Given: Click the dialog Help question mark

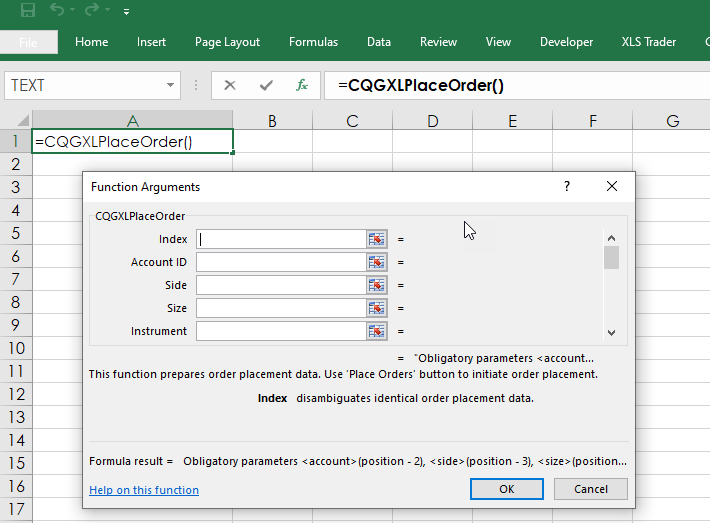Looking at the screenshot, I should pos(567,186).
